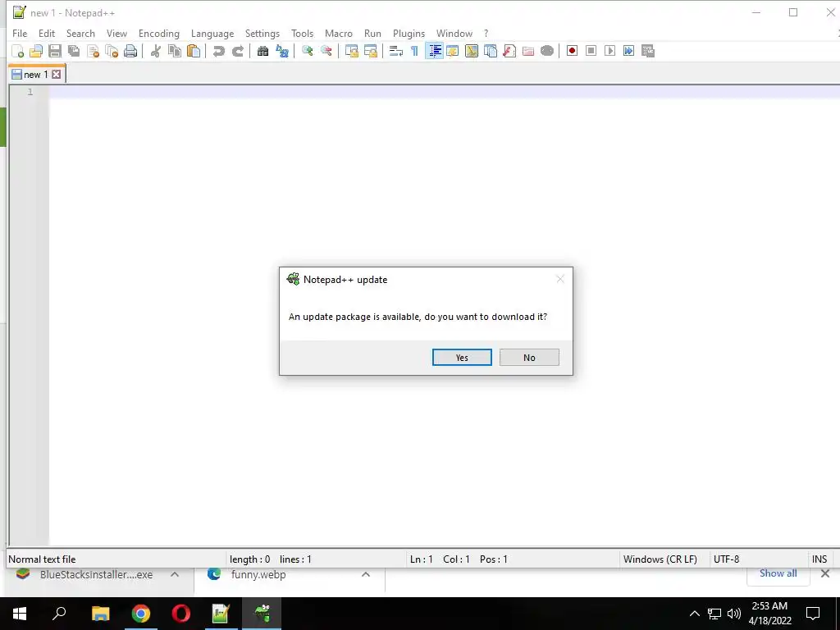Click the Save toolbar icon

55,51
